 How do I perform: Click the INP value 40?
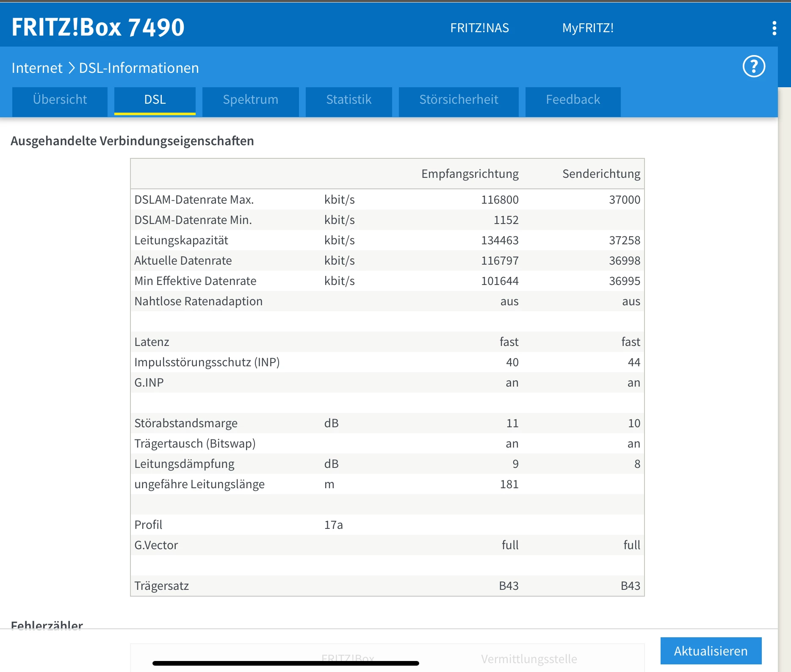pyautogui.click(x=512, y=362)
